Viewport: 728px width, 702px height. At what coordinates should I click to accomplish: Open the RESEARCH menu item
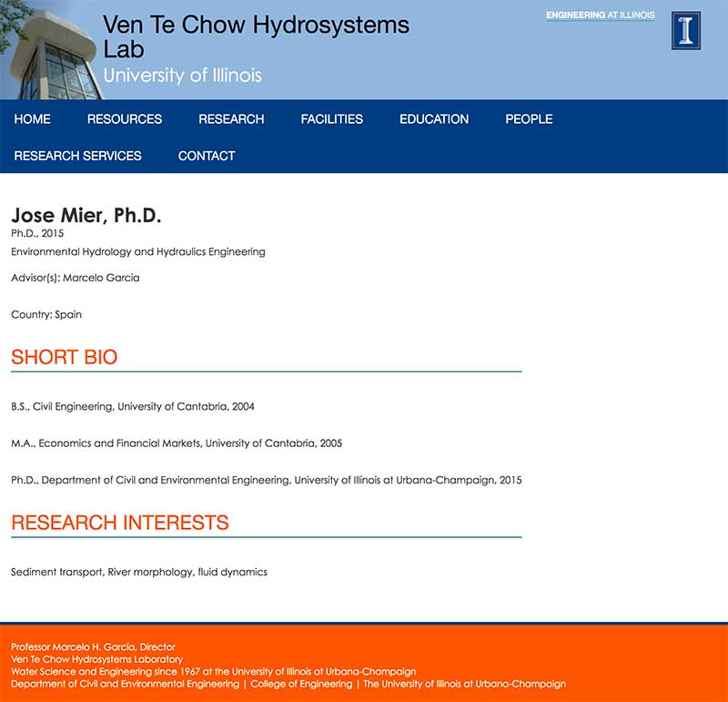click(231, 119)
